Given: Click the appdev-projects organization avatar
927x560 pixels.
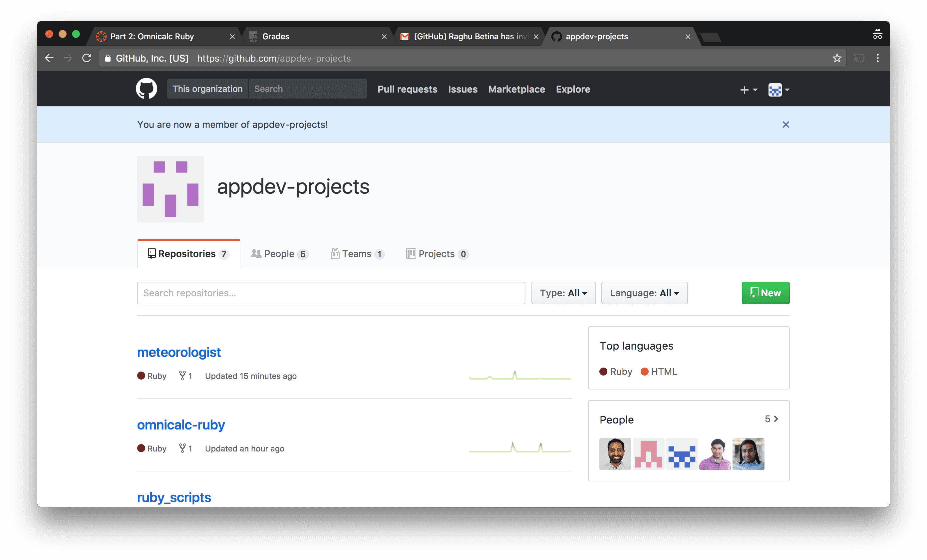Looking at the screenshot, I should click(170, 189).
